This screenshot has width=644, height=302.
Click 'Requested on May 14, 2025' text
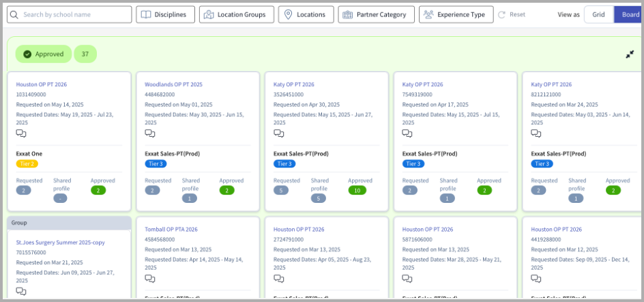point(50,105)
